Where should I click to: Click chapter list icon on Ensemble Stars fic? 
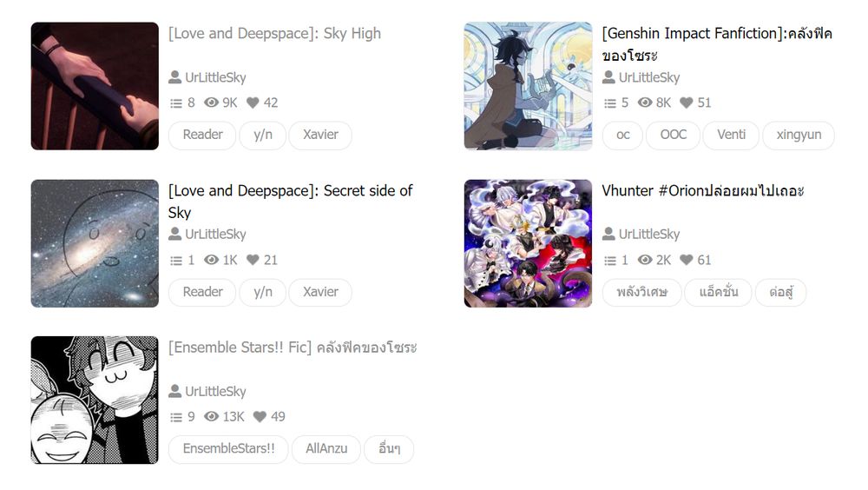pyautogui.click(x=176, y=417)
